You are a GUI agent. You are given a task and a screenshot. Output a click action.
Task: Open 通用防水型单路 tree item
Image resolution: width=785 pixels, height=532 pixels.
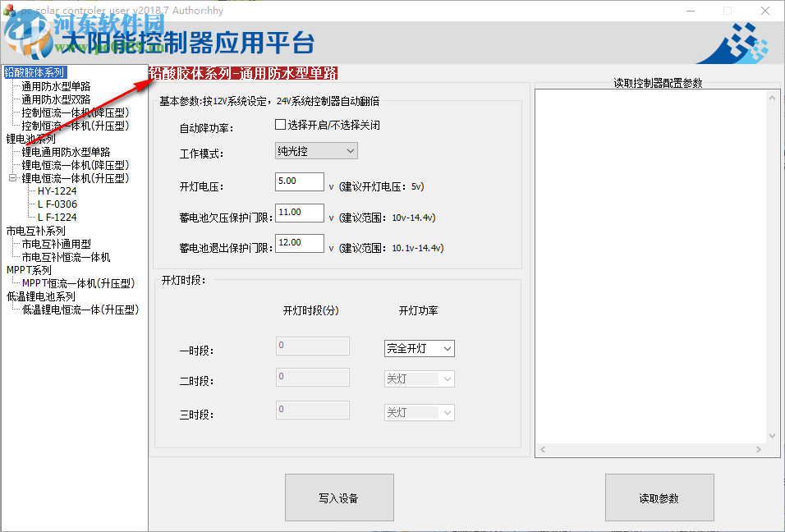(x=56, y=86)
